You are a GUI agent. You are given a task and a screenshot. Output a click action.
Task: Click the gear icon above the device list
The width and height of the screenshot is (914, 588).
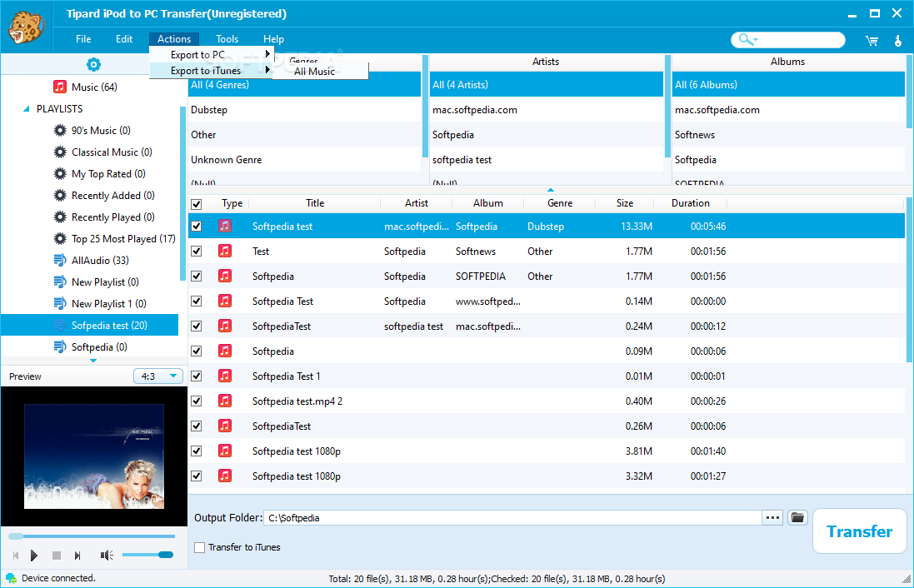click(93, 64)
